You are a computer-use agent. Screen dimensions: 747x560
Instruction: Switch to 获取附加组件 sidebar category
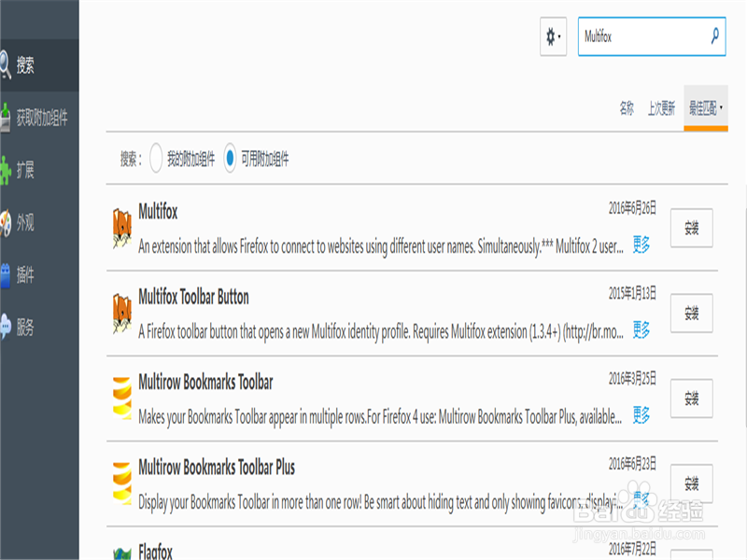tap(39, 118)
